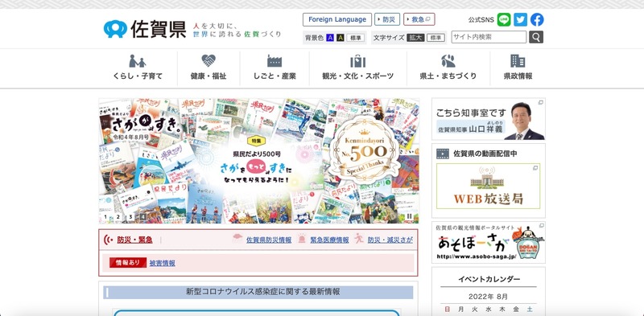Image resolution: width=644 pixels, height=316 pixels.
Task: Click the くらし・子育て family icon
Action: [x=138, y=61]
